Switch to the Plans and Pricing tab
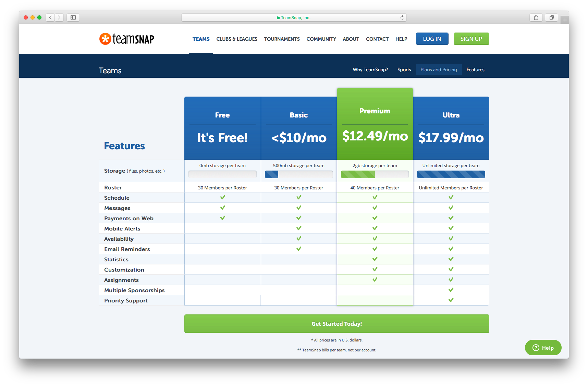Screen dimensions: 588x386 (439, 70)
